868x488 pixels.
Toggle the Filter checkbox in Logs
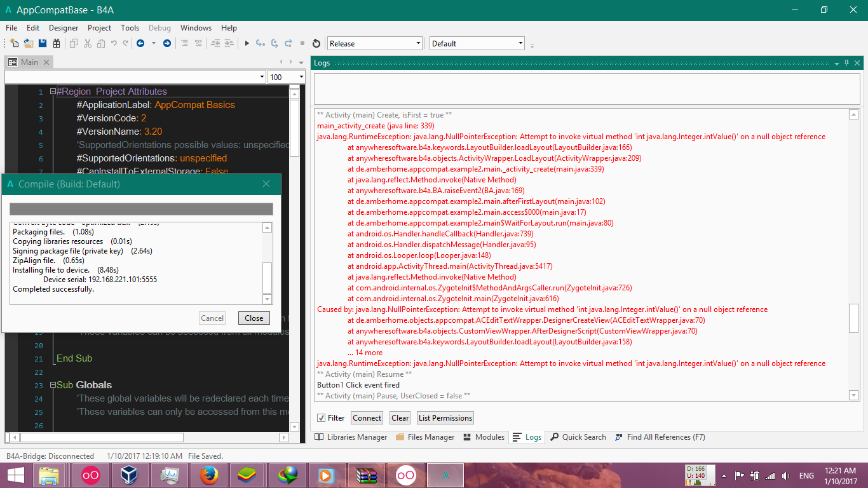point(322,418)
